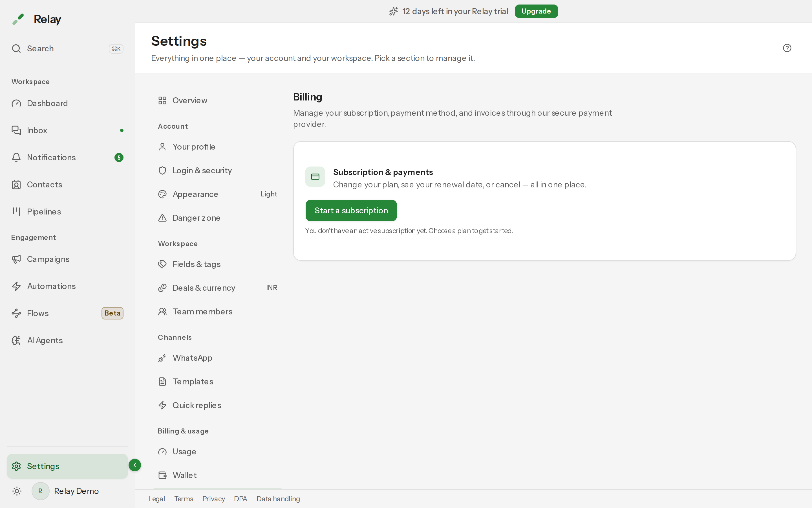Click the Flows route icon
Image resolution: width=812 pixels, height=508 pixels.
[x=16, y=314]
